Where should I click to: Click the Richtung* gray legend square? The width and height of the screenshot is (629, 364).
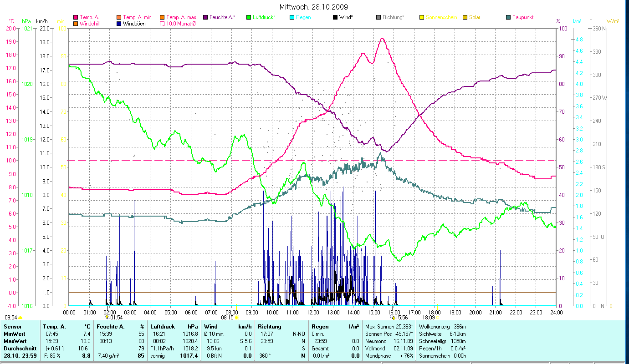378,17
